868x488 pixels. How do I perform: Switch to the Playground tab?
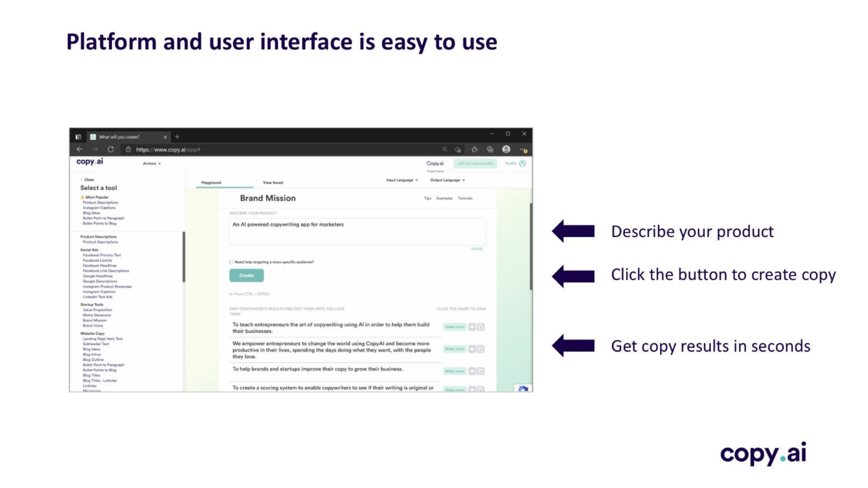pos(211,183)
